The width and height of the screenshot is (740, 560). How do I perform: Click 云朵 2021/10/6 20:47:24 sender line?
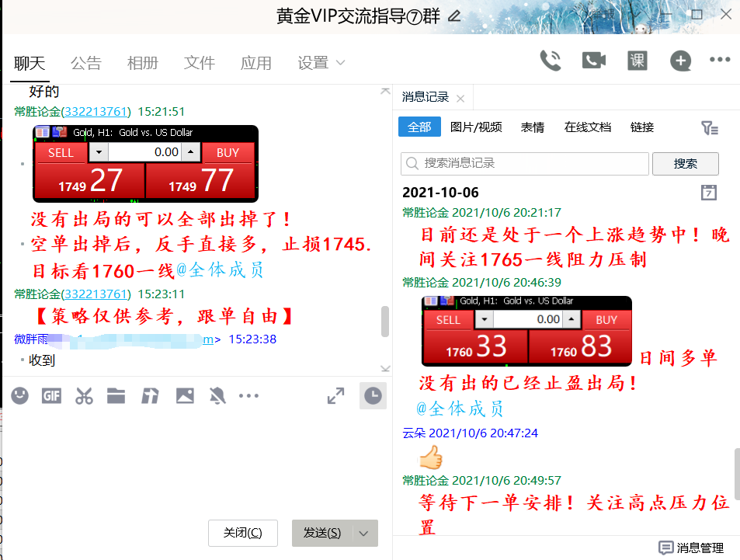470,433
